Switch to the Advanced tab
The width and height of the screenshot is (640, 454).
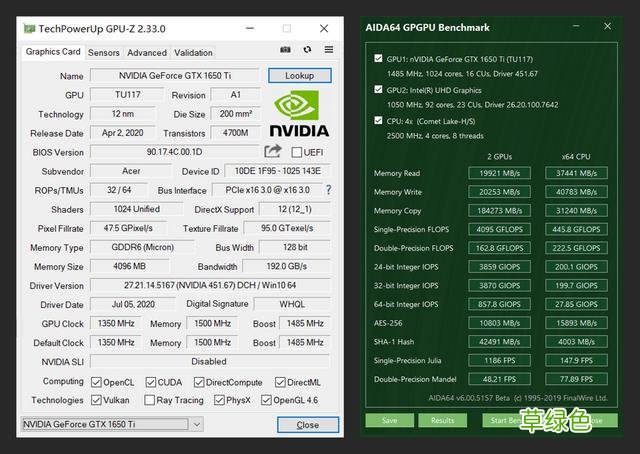[x=147, y=53]
